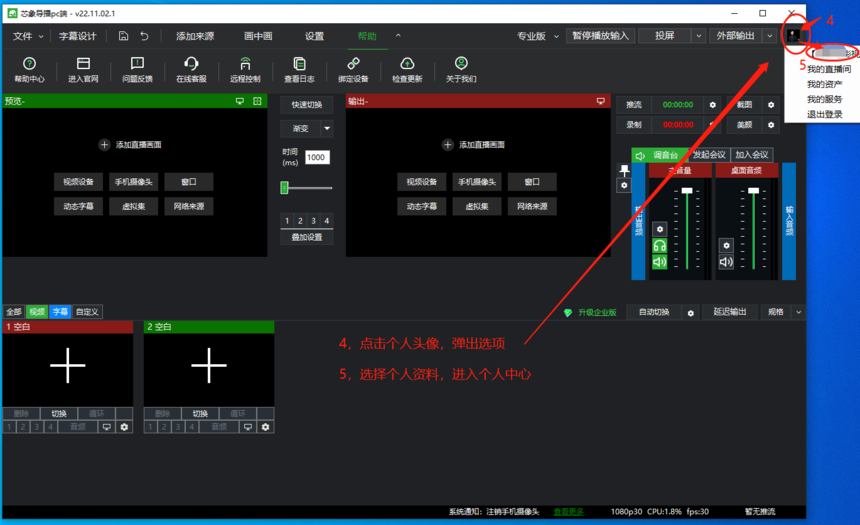
Task: Open the 画中画 menu
Action: click(x=258, y=36)
